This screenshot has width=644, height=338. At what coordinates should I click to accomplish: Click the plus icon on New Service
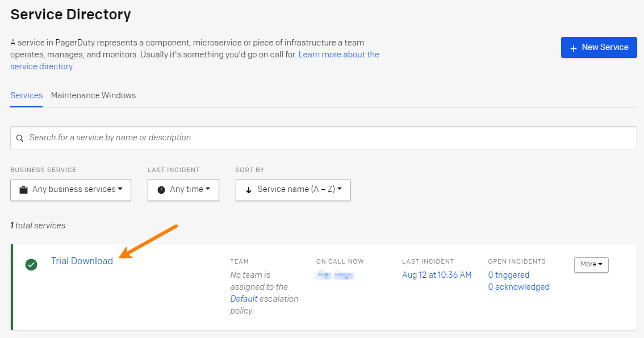point(574,48)
